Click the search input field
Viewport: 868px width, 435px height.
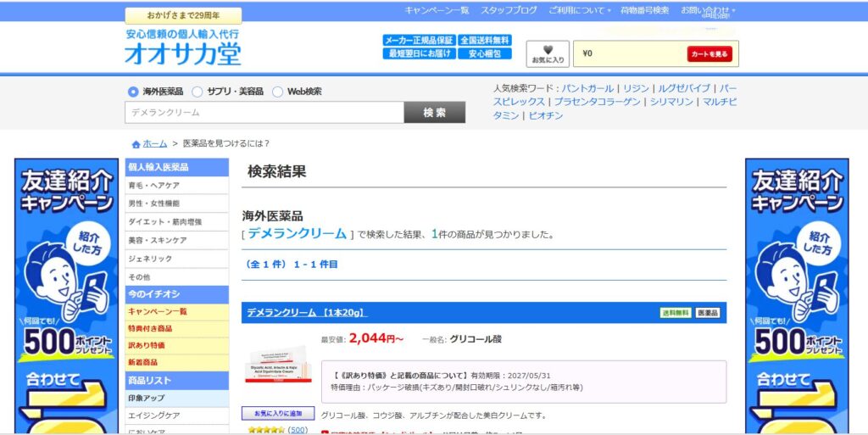tap(264, 113)
